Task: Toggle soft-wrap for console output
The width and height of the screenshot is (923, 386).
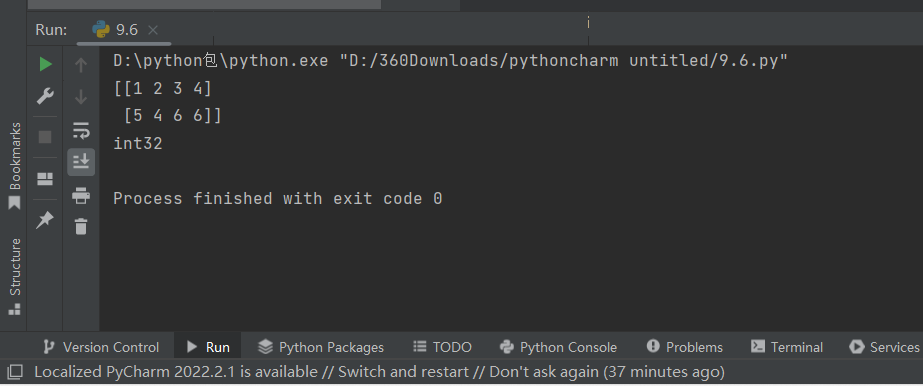Action: (x=81, y=131)
